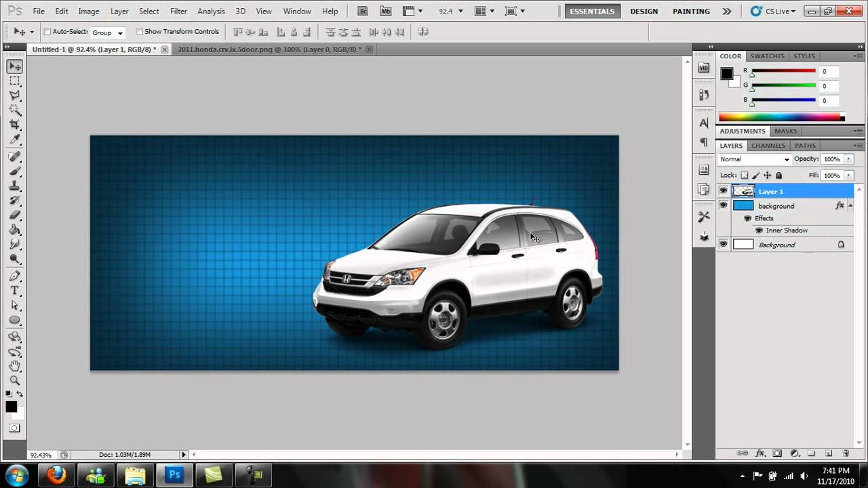Collapse the background layer effects arrow

(x=850, y=206)
